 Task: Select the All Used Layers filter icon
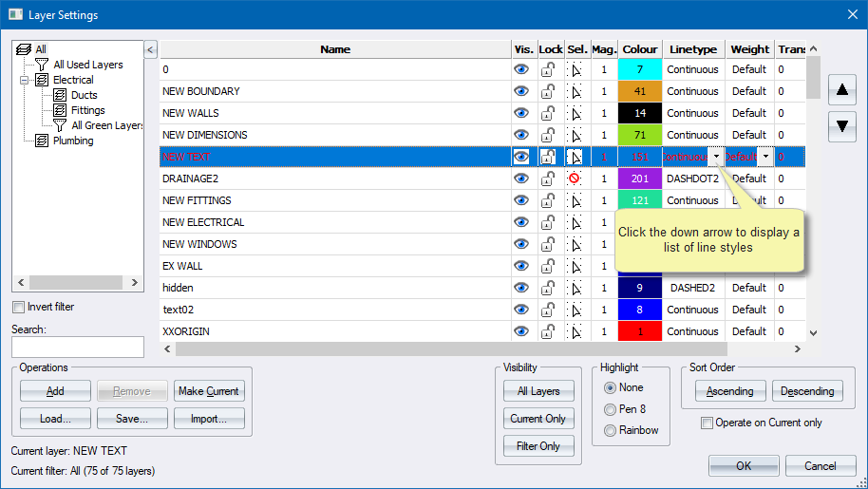42,65
